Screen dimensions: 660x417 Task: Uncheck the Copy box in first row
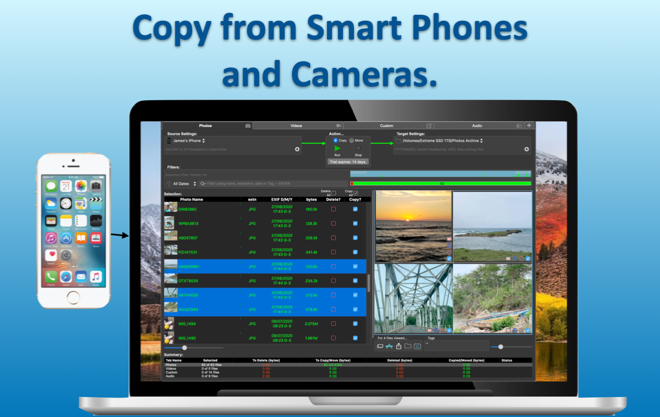(x=355, y=210)
